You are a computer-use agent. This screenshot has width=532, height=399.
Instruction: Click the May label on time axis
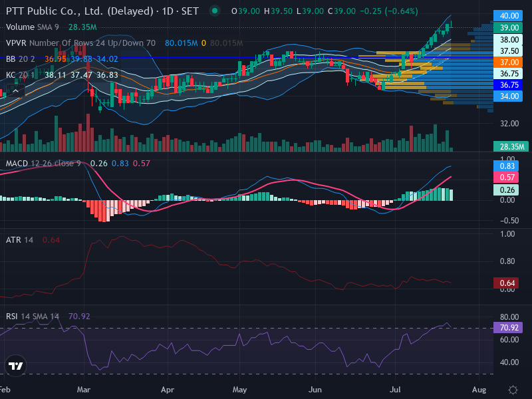point(239,390)
